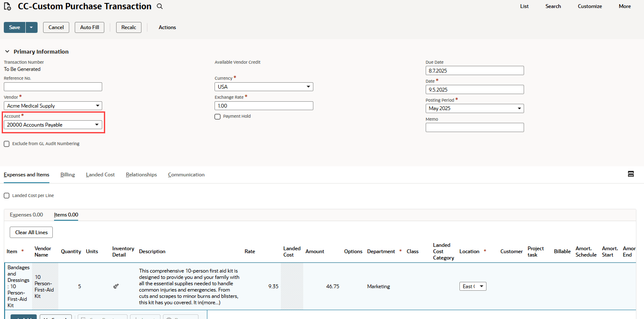Click Customize in the header
Viewport: 644px width, 319px height.
click(x=590, y=6)
